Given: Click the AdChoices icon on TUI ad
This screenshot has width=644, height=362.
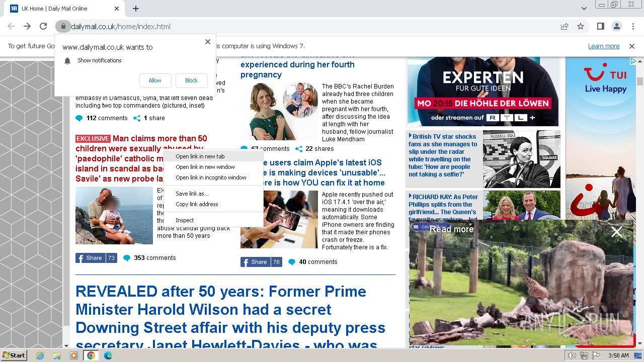Looking at the screenshot, I should point(632,61).
